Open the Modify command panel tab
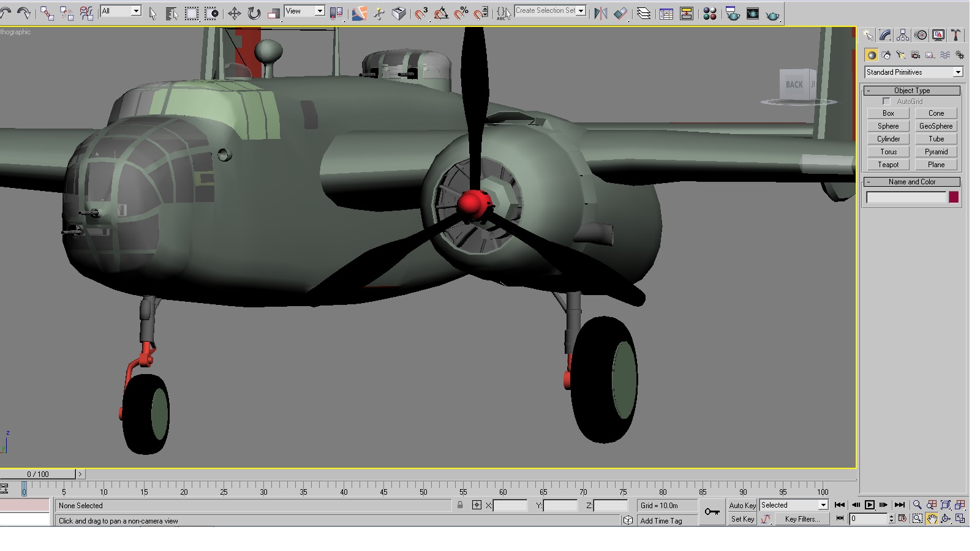 [x=885, y=36]
